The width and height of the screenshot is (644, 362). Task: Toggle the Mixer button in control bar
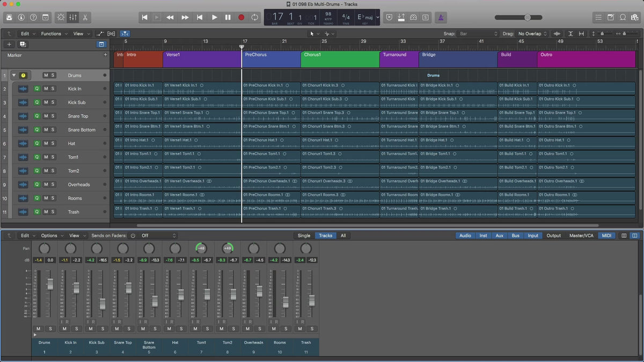point(72,17)
